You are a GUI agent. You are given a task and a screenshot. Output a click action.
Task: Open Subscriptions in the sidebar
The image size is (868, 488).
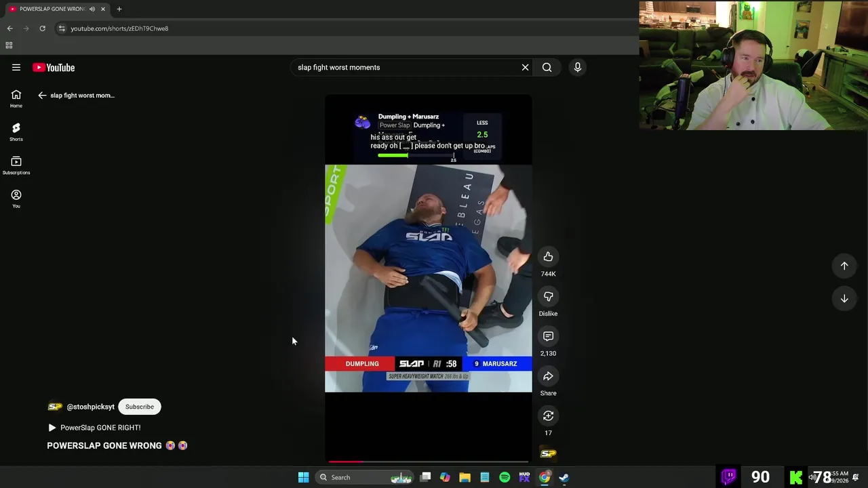click(x=16, y=165)
